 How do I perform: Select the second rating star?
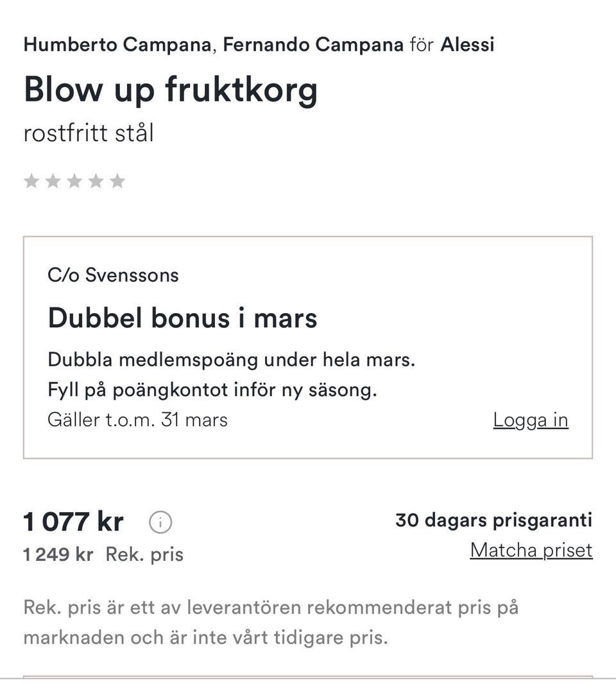[53, 182]
